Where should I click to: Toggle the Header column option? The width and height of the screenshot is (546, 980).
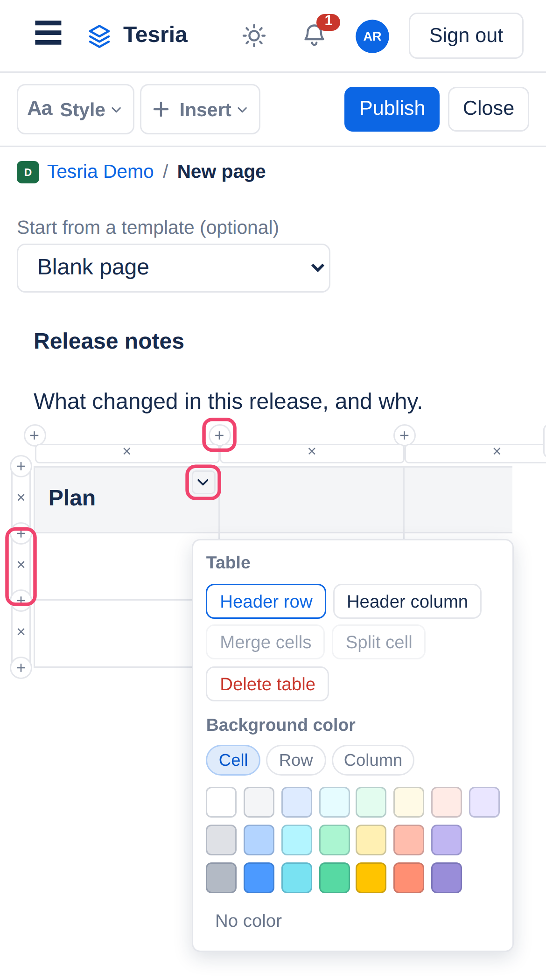click(407, 602)
